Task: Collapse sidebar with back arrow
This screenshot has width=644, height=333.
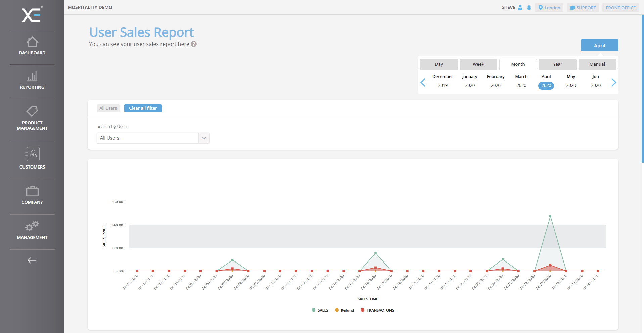Action: [32, 260]
